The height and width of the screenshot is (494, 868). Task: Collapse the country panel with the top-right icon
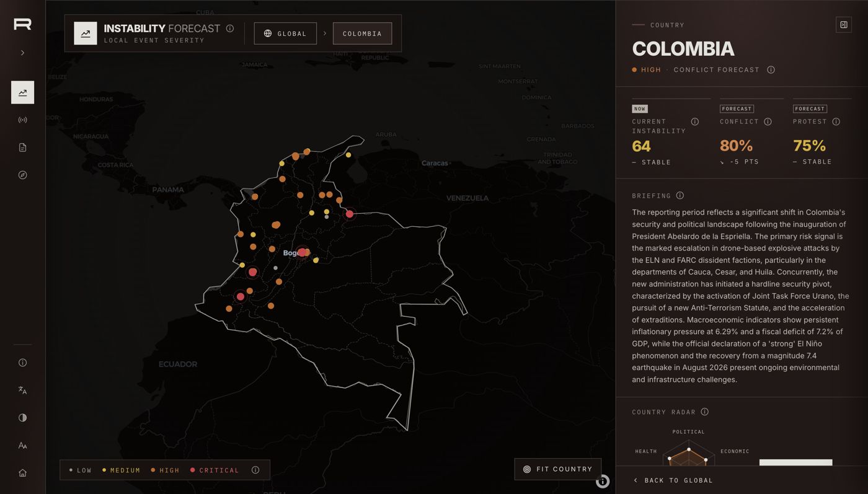(844, 25)
